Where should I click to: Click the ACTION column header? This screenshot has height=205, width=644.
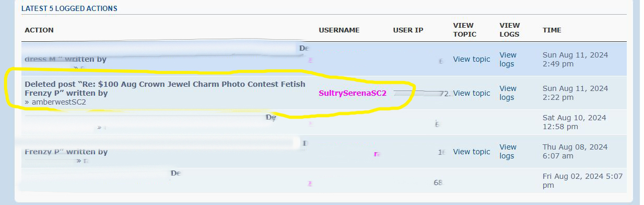(x=39, y=30)
